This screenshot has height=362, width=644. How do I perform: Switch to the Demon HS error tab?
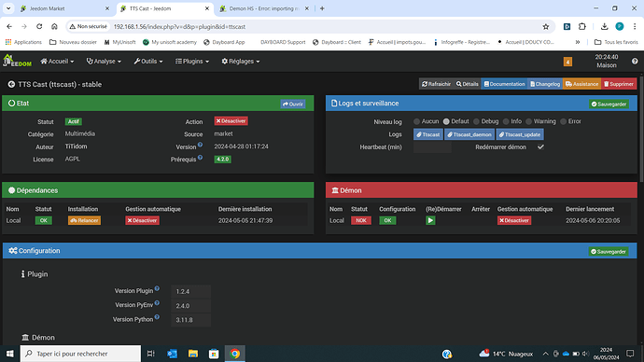[264, 8]
